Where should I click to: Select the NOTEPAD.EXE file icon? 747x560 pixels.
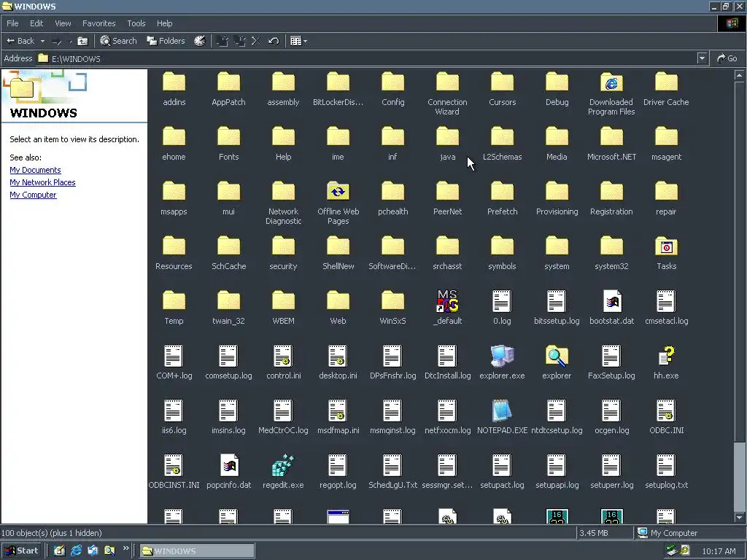pyautogui.click(x=502, y=411)
